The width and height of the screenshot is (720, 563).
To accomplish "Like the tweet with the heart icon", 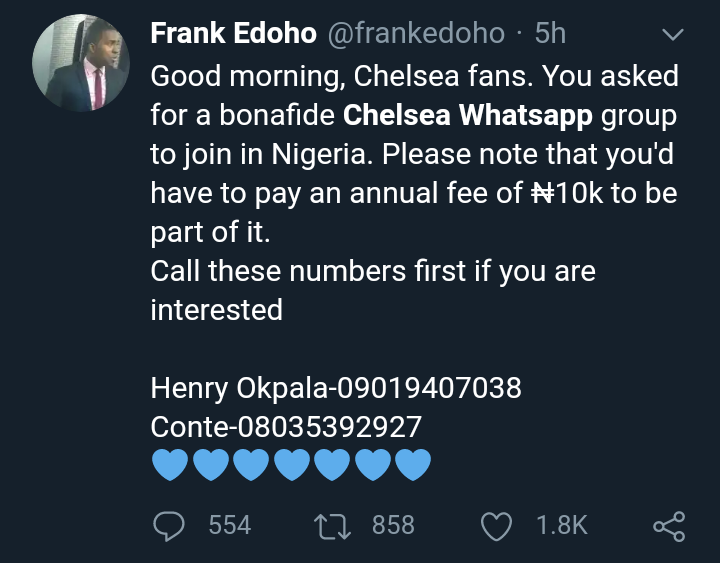I will coord(496,524).
